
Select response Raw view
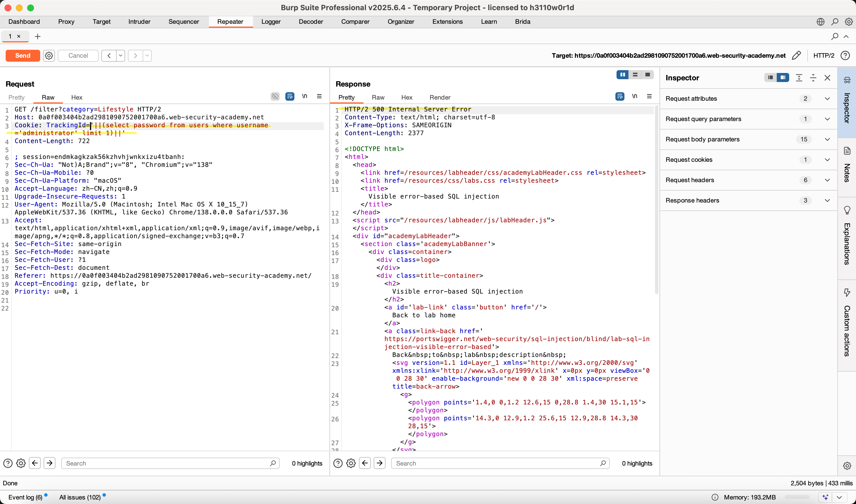pyautogui.click(x=378, y=98)
